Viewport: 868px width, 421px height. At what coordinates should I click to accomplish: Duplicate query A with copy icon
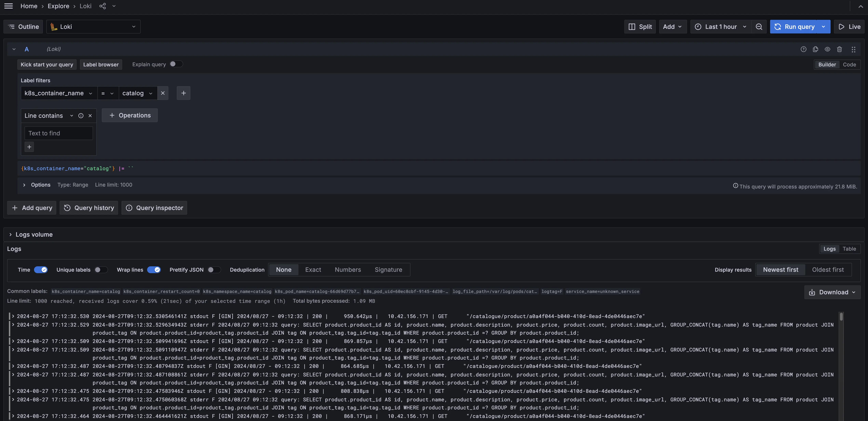point(815,49)
